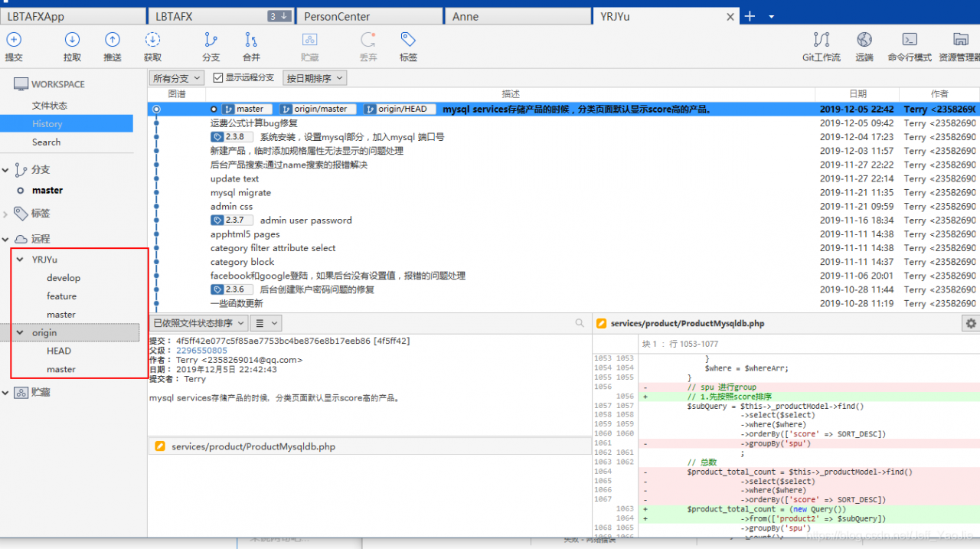Select Search in the workspace sidebar
The image size is (980, 549).
pyautogui.click(x=46, y=142)
